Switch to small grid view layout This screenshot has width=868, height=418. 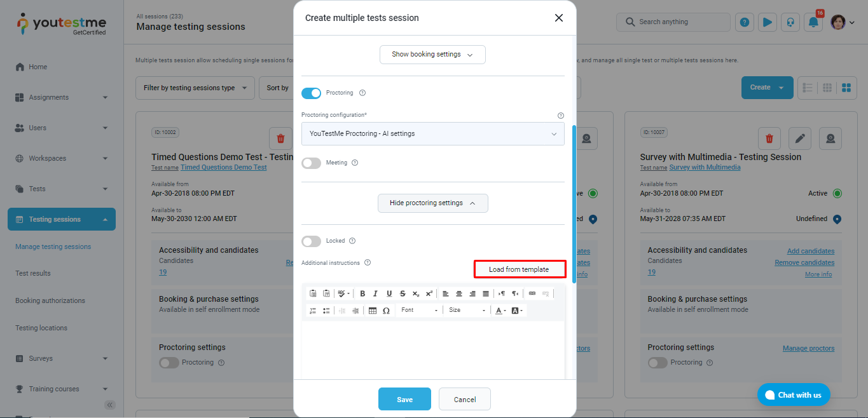(827, 88)
